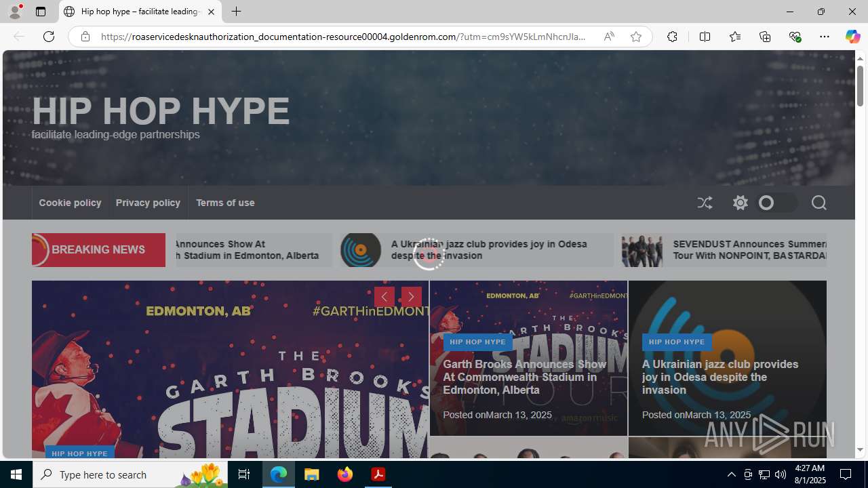This screenshot has height=488, width=868.
Task: Open SEVENDUST Announces Summer Tour ticker story
Action: [749, 249]
